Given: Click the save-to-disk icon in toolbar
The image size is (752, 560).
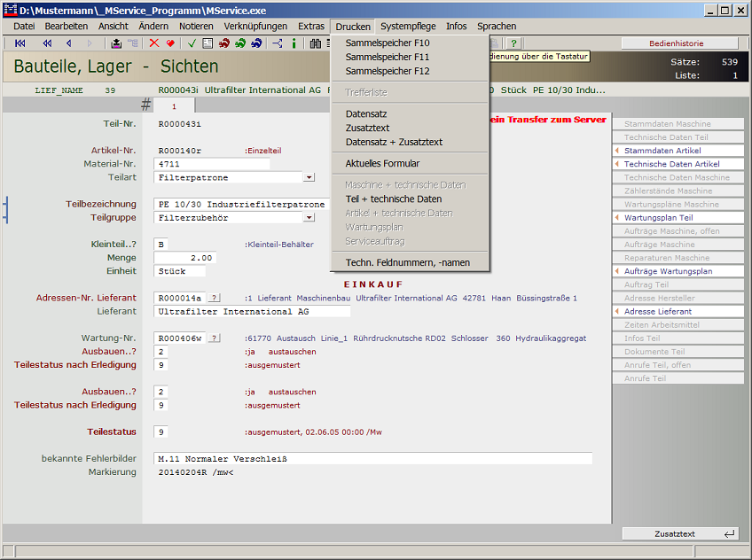Looking at the screenshot, I should pos(116,43).
